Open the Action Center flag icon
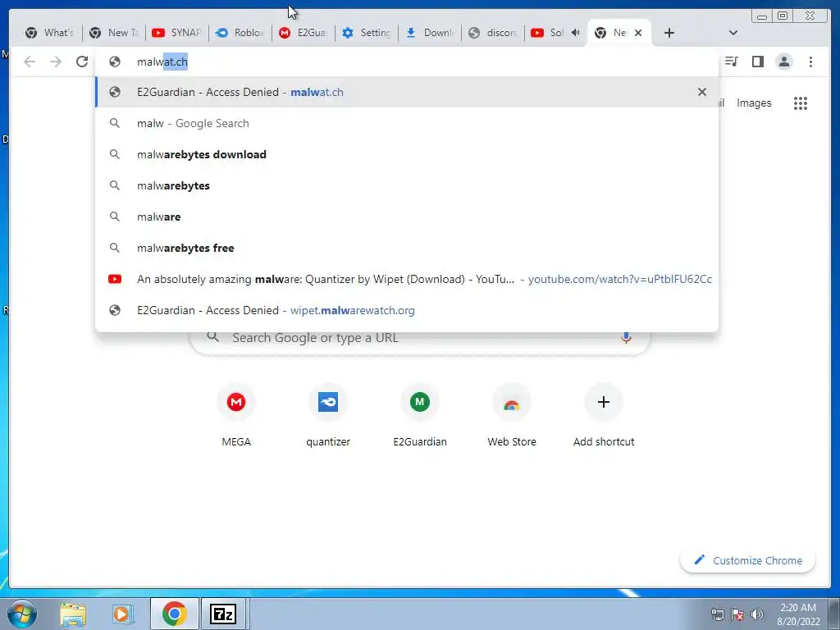This screenshot has height=630, width=840. click(737, 614)
